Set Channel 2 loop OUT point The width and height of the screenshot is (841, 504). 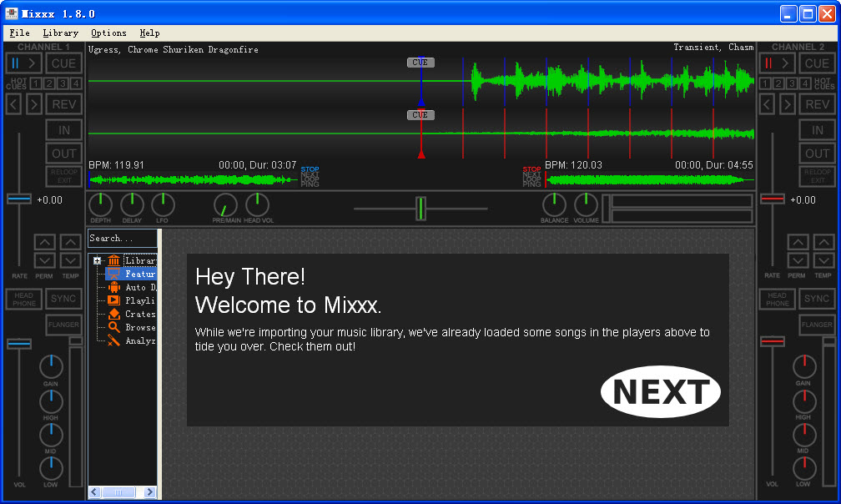[x=817, y=154]
